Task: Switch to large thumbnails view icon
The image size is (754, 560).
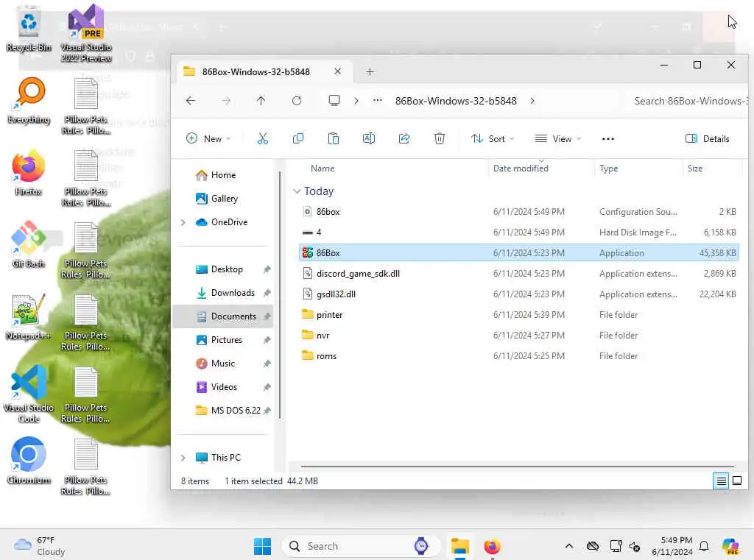Action: (x=737, y=481)
